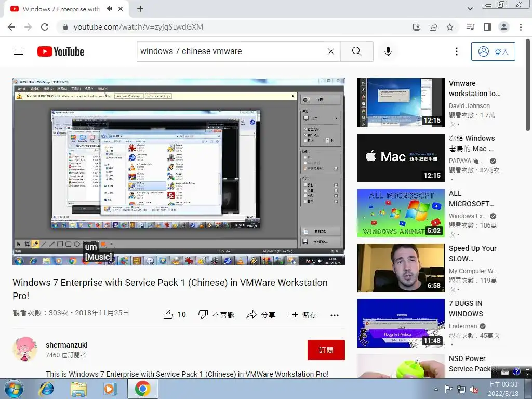Reload the YouTube page

45,27
